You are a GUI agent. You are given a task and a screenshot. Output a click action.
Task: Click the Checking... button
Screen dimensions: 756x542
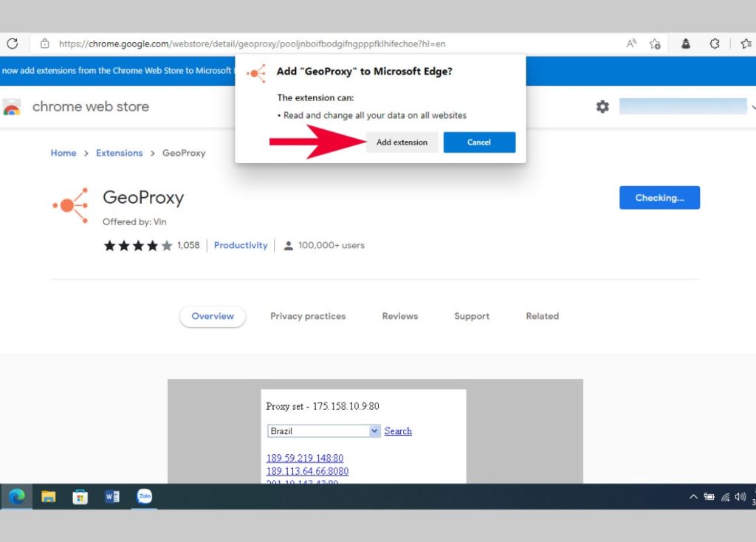pos(659,198)
